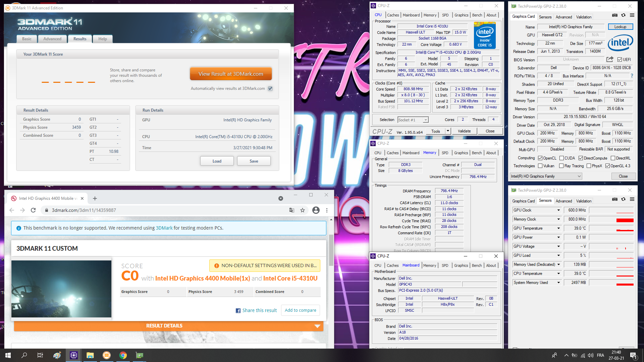Switch to Advanced tab in 3DMark 11
Screen dimensions: 644x362
coord(52,39)
